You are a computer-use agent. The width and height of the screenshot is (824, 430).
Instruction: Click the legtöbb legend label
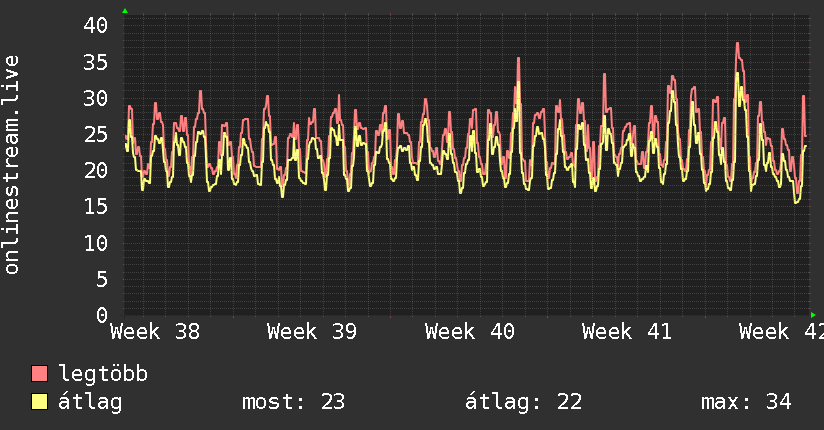pyautogui.click(x=103, y=374)
